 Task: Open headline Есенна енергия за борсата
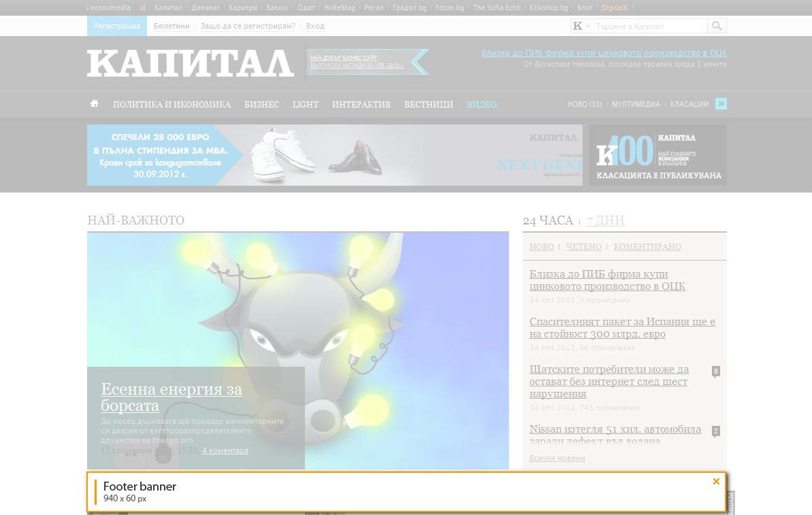pyautogui.click(x=172, y=397)
